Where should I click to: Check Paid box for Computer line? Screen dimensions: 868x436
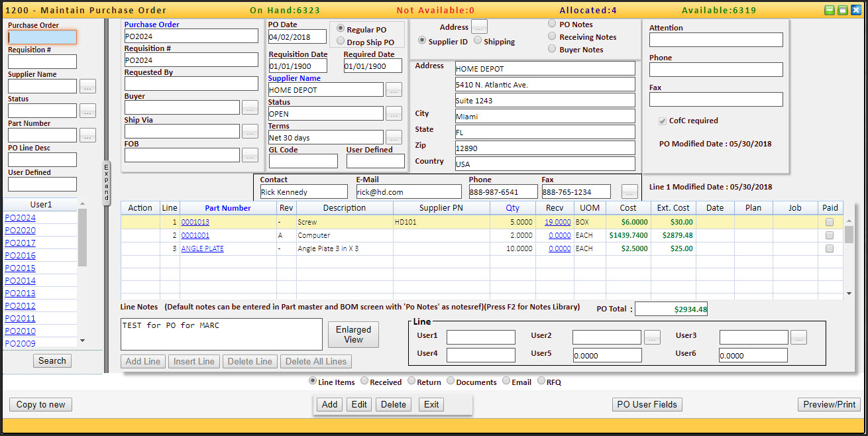pos(830,235)
